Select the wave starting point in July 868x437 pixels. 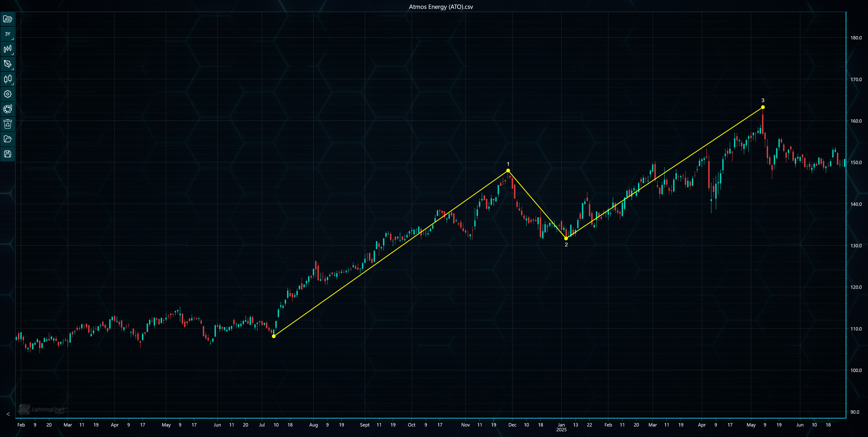point(274,336)
